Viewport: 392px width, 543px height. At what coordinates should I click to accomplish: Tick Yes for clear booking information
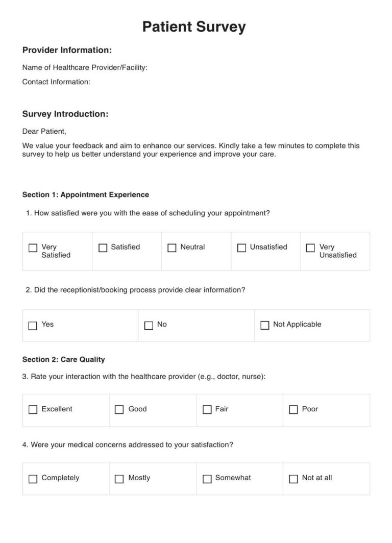[33, 326]
